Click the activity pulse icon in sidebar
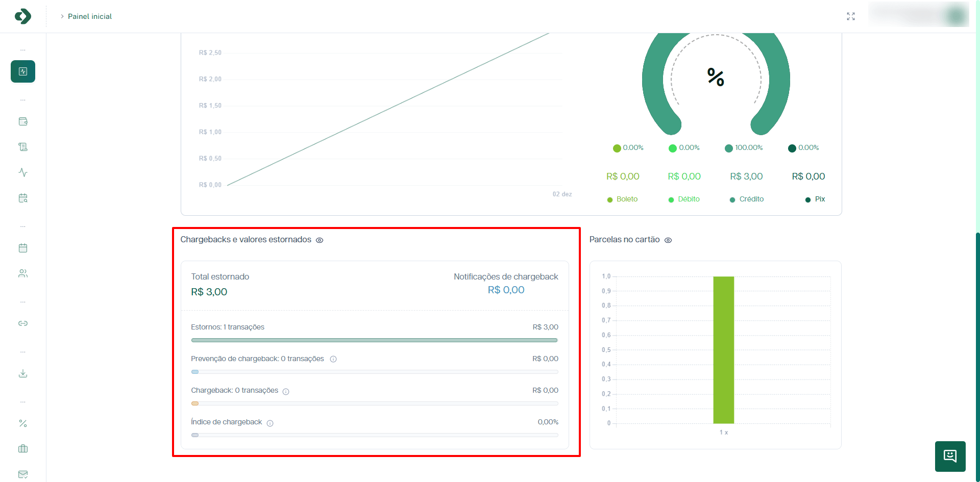980x482 pixels. (22, 172)
